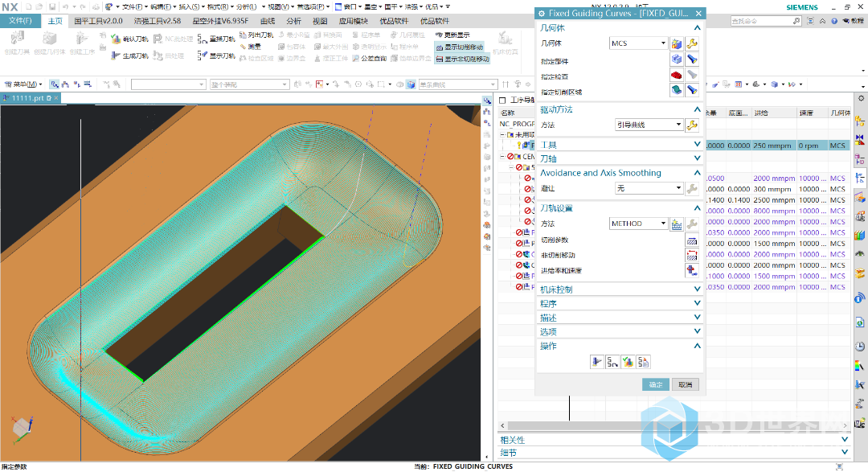
Task: Click the Verify toolpath icon under 操作
Action: (628, 363)
